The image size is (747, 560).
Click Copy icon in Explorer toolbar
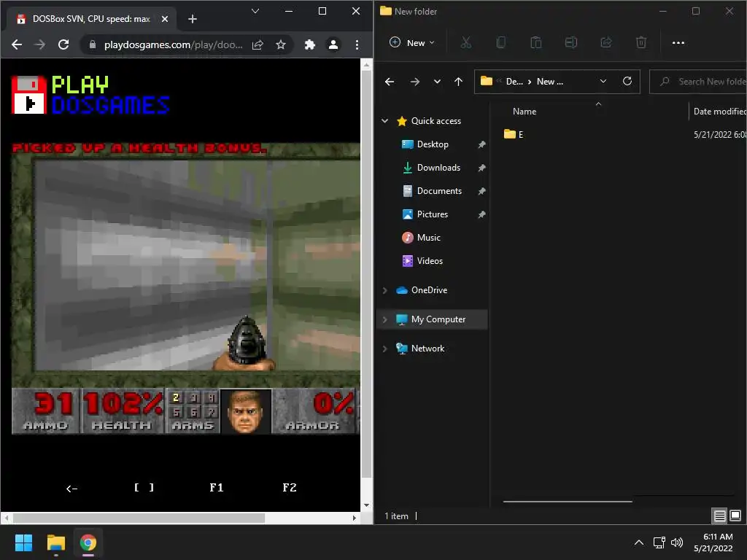tap(500, 43)
